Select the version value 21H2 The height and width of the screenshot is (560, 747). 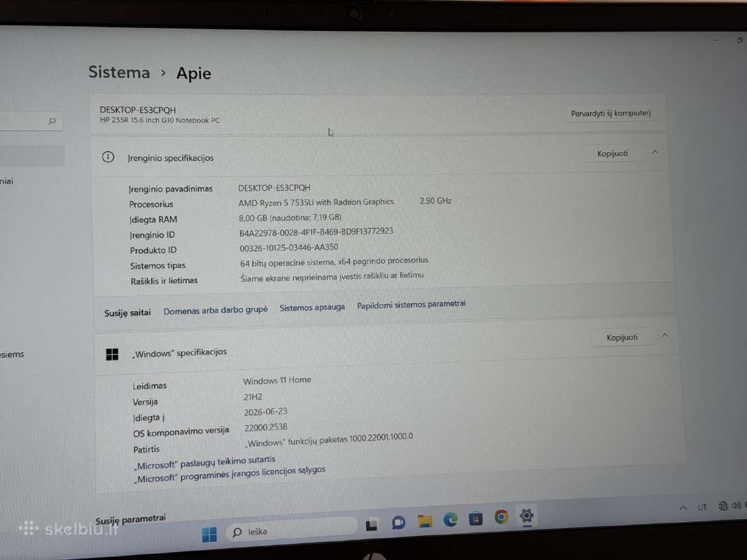pyautogui.click(x=253, y=396)
